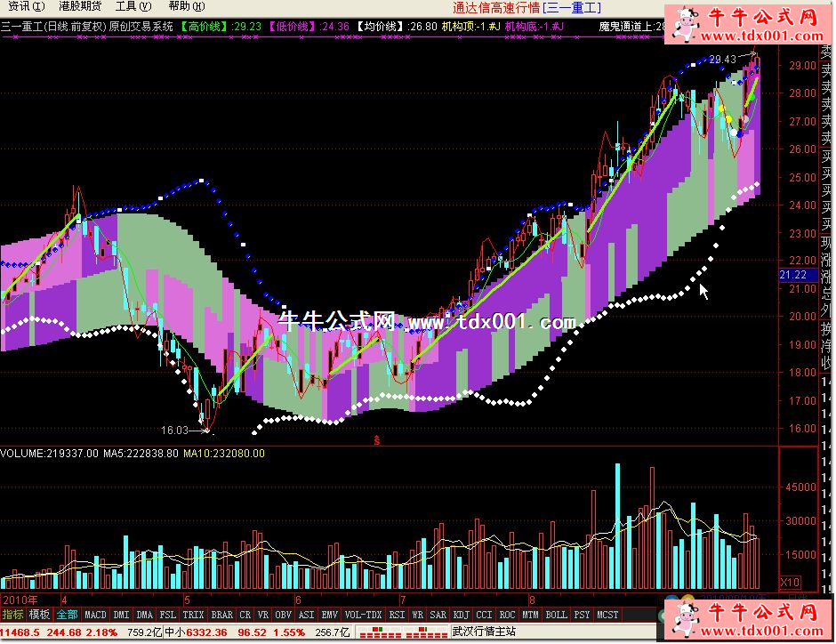Select the CCI indicator tab
Image resolution: width=836 pixels, height=644 pixels.
(484, 615)
